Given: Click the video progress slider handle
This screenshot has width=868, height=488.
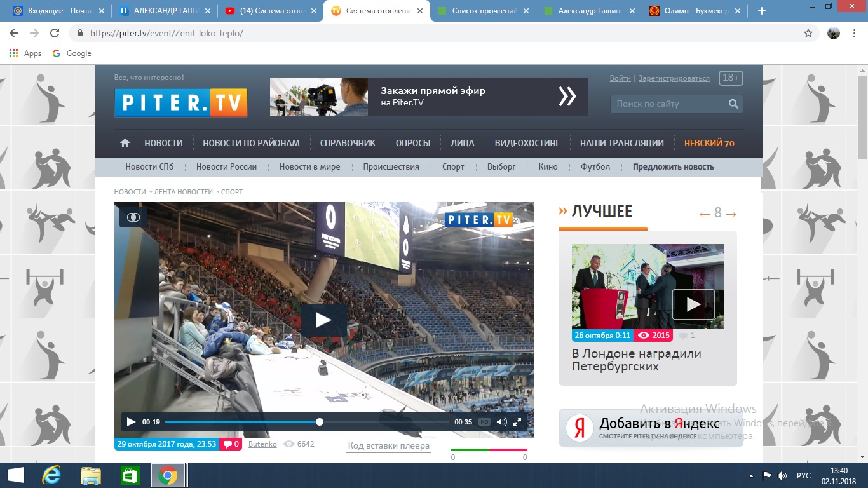Looking at the screenshot, I should [320, 422].
